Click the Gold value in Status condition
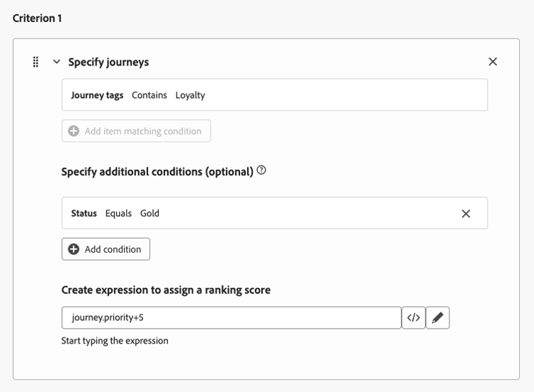Viewport: 534px width, 392px height. click(150, 213)
